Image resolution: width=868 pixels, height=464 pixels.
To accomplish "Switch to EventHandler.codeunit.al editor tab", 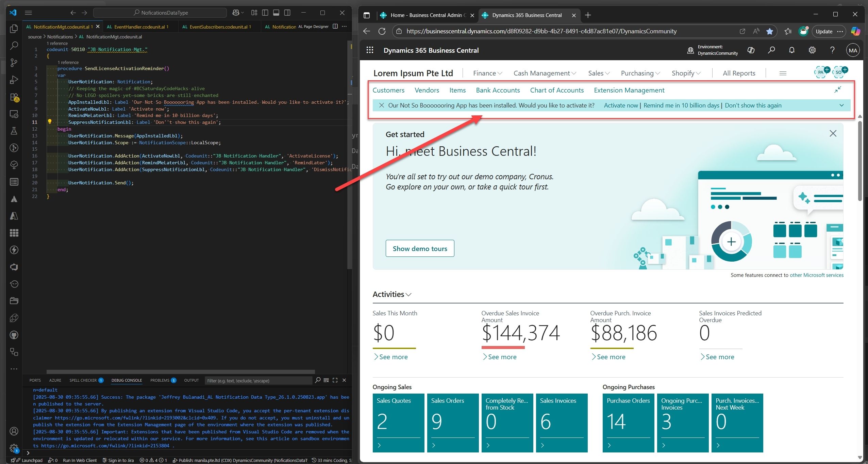I will click(x=139, y=27).
